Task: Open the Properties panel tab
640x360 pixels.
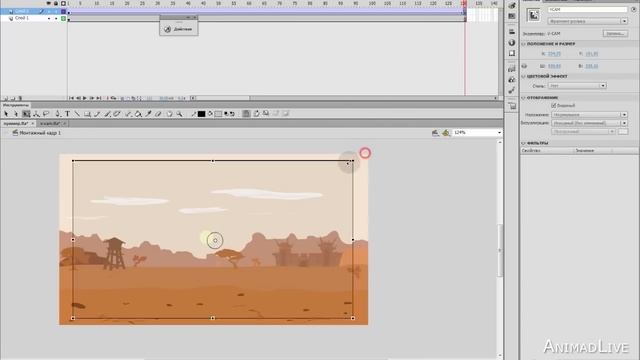Action: (532, 1)
